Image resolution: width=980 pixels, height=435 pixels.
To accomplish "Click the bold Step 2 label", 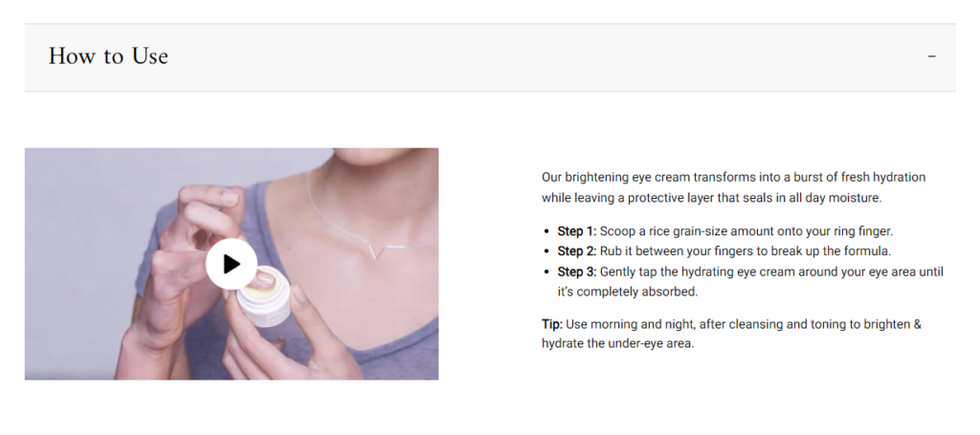I will 577,251.
